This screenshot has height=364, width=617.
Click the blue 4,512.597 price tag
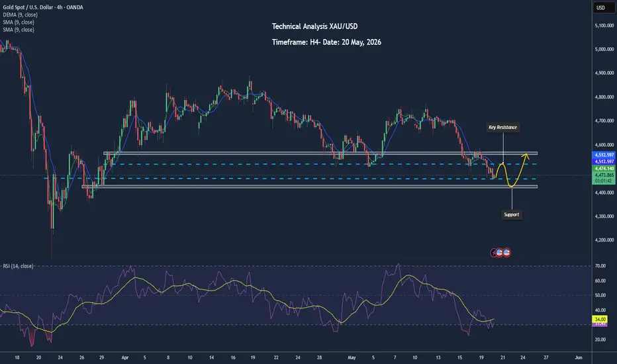click(604, 155)
